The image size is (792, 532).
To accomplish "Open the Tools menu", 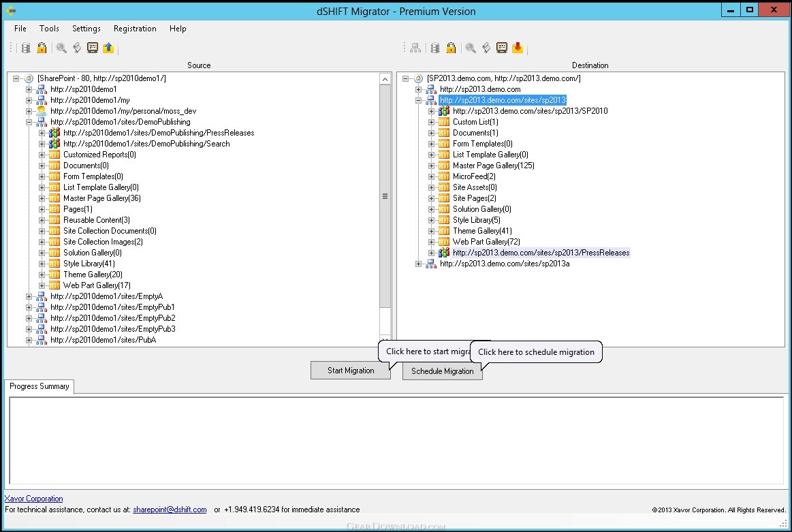I will pyautogui.click(x=49, y=29).
